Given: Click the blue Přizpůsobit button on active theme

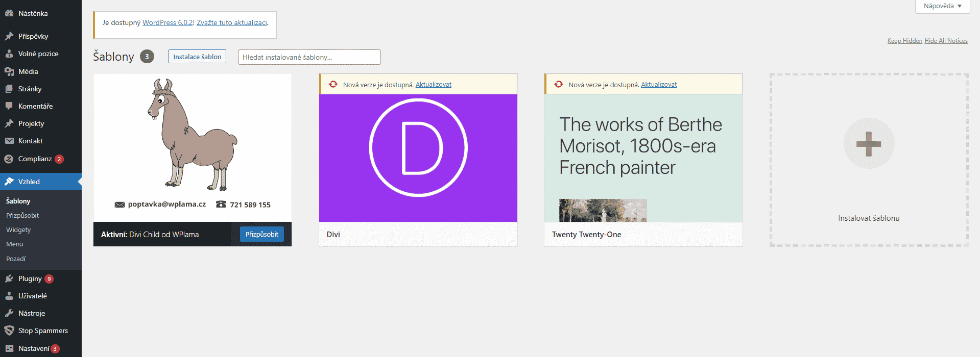Looking at the screenshot, I should 262,234.
